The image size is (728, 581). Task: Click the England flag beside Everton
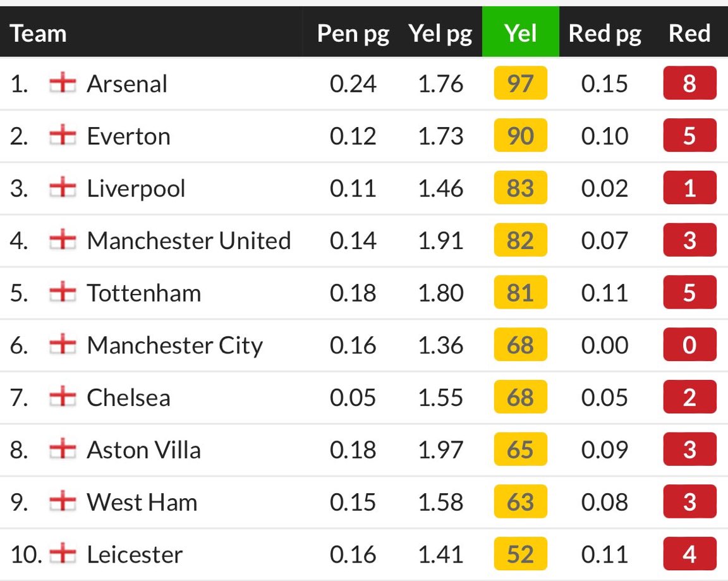click(62, 136)
